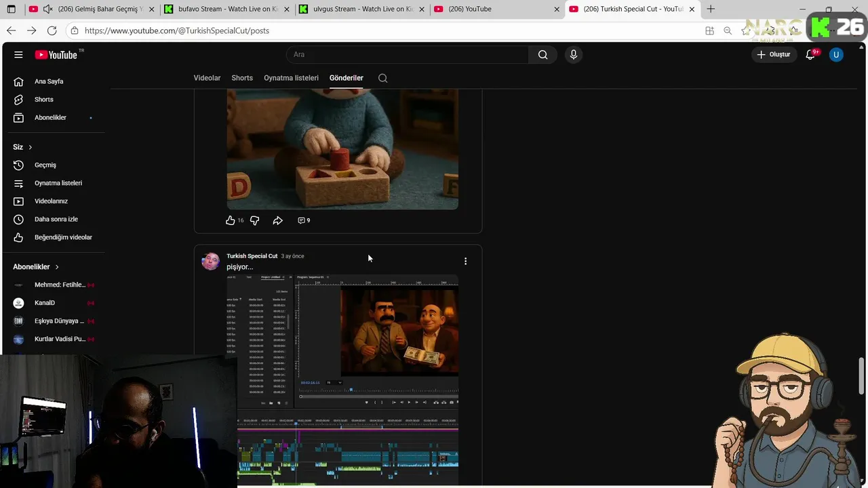This screenshot has width=868, height=488.
Task: Start voice search with microphone icon
Action: (x=574, y=54)
